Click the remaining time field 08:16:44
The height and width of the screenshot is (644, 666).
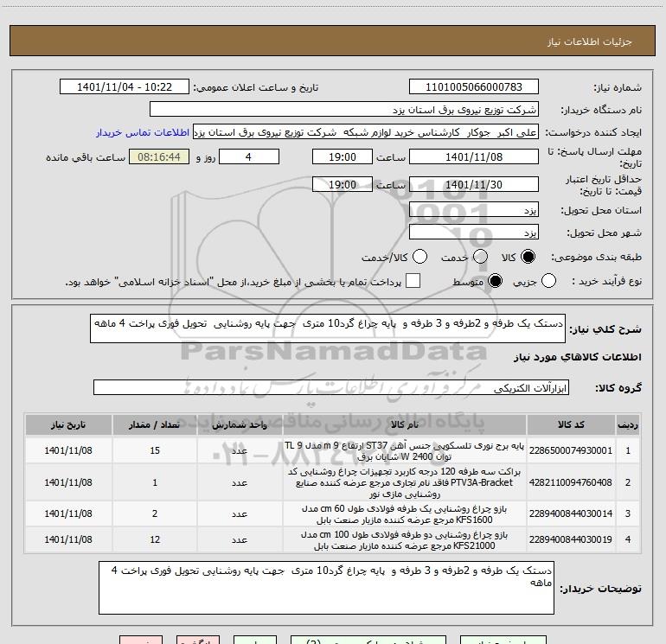tap(159, 157)
